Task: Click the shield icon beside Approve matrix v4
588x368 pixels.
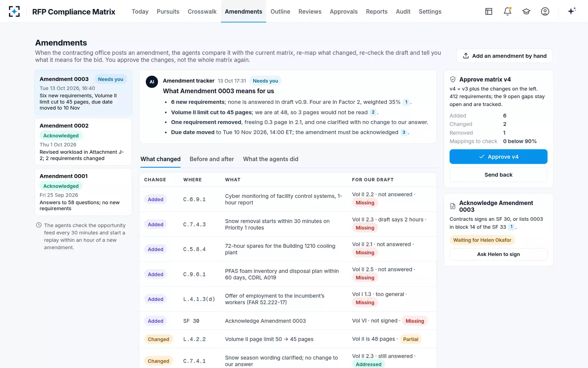Action: click(453, 79)
